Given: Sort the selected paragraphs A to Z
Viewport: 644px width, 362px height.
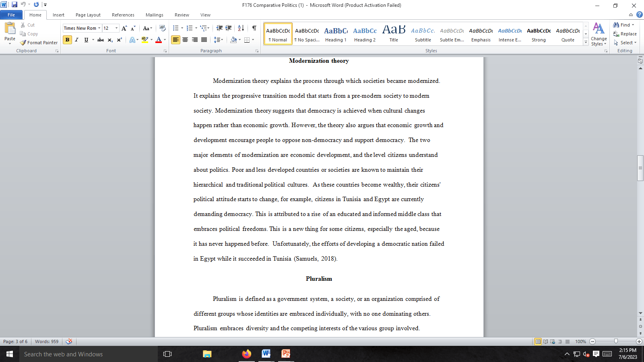Looking at the screenshot, I should point(241,28).
